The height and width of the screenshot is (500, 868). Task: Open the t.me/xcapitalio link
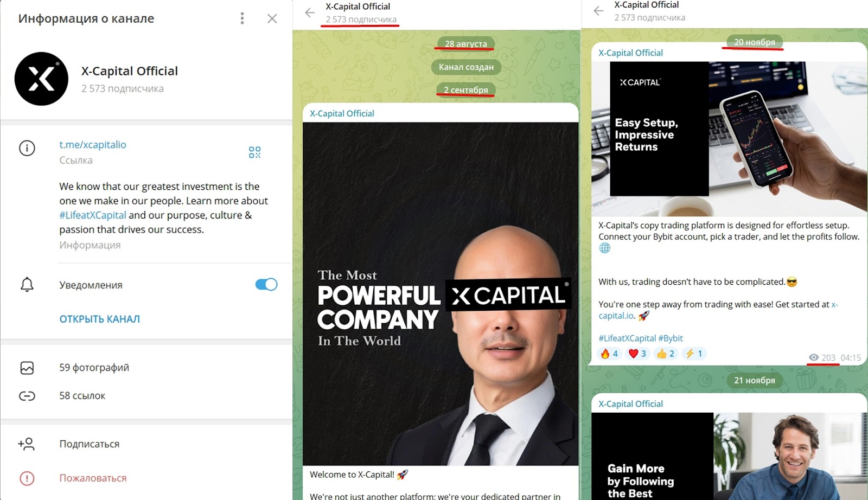pyautogui.click(x=93, y=145)
